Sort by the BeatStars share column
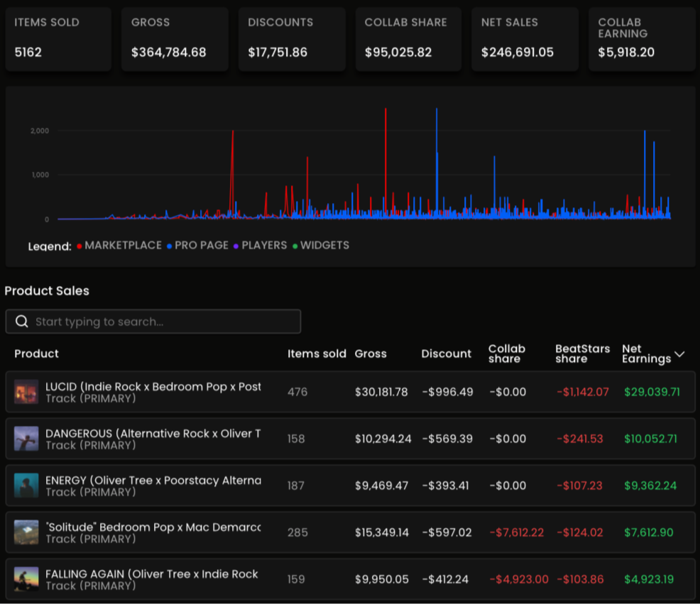 click(x=582, y=353)
